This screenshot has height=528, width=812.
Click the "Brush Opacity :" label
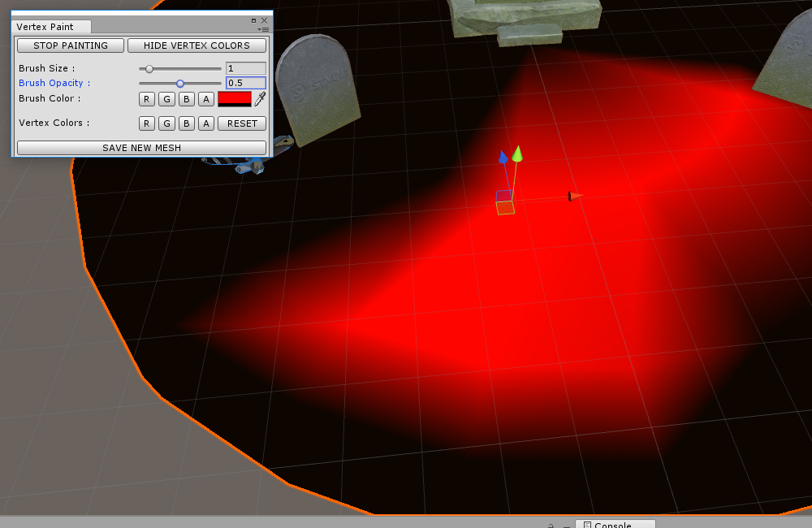click(x=54, y=83)
